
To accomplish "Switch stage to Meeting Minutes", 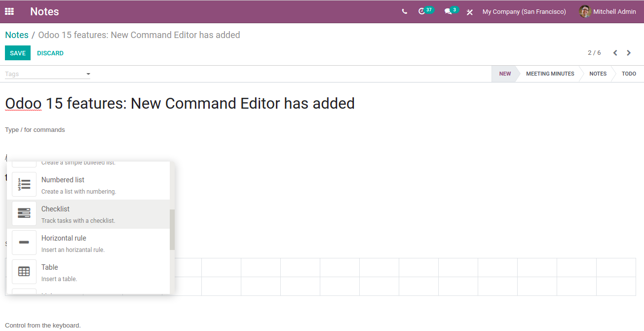I will click(x=550, y=74).
